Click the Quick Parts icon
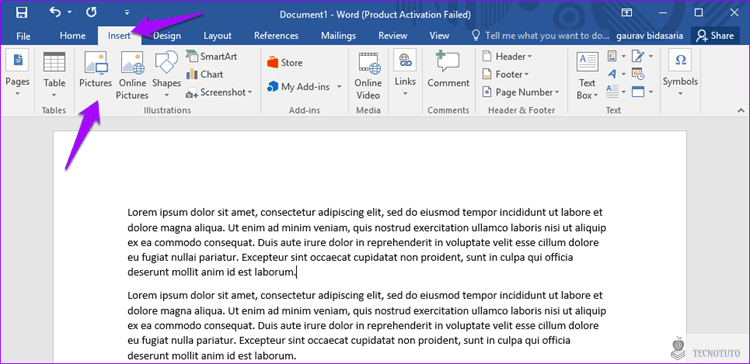 [x=612, y=56]
